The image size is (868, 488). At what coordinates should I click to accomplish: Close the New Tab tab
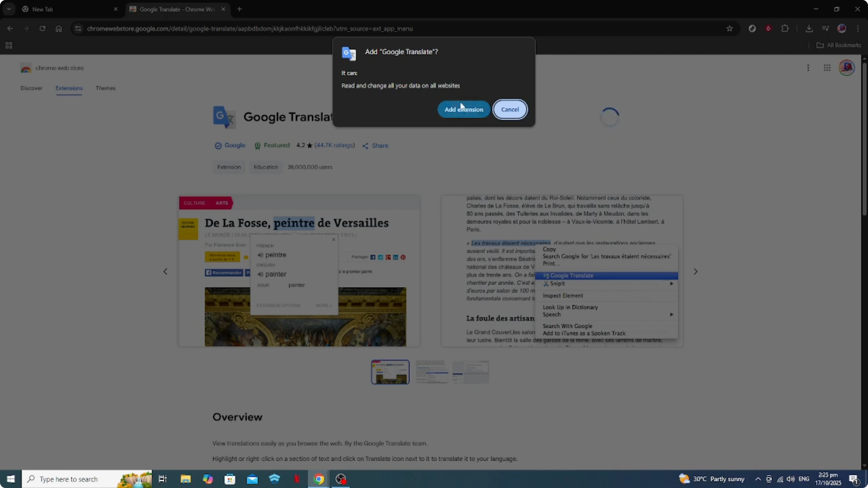(116, 9)
